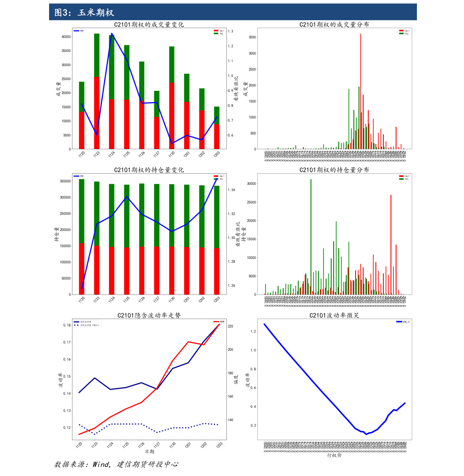Screen dimensions: 464x476
Task: Click the tallest green bar in 持仓量分布 chart
Action: tap(311, 237)
